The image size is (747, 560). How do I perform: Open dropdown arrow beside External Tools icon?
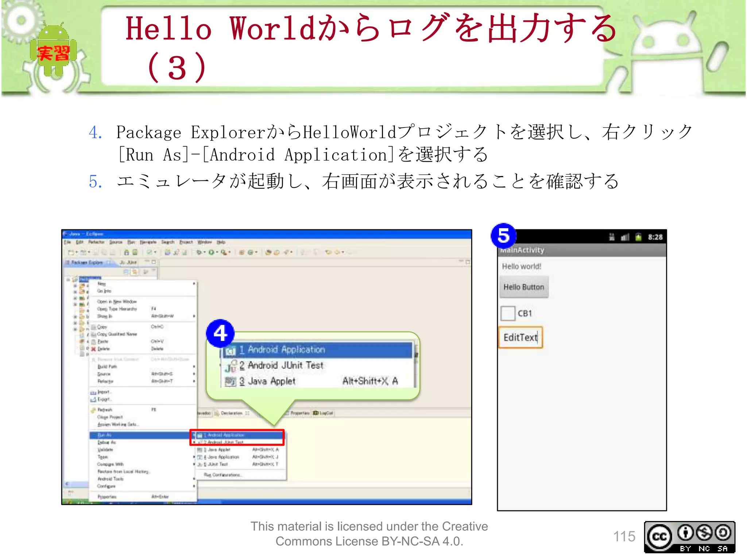(229, 252)
